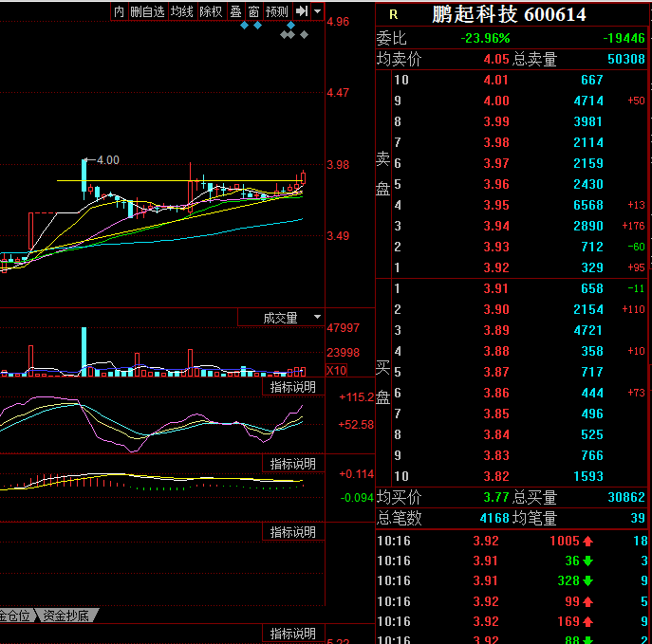Select buy level 9 price 3.83

[496, 455]
